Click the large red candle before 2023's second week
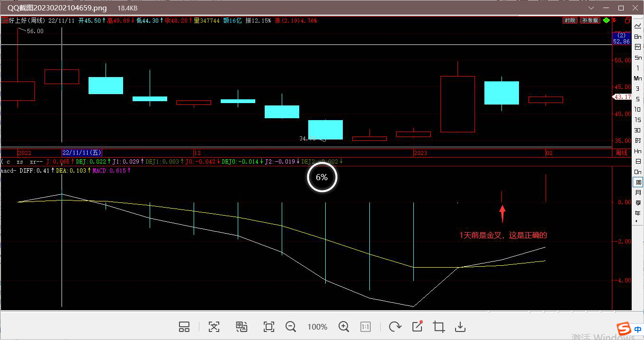The image size is (644, 340). click(457, 104)
